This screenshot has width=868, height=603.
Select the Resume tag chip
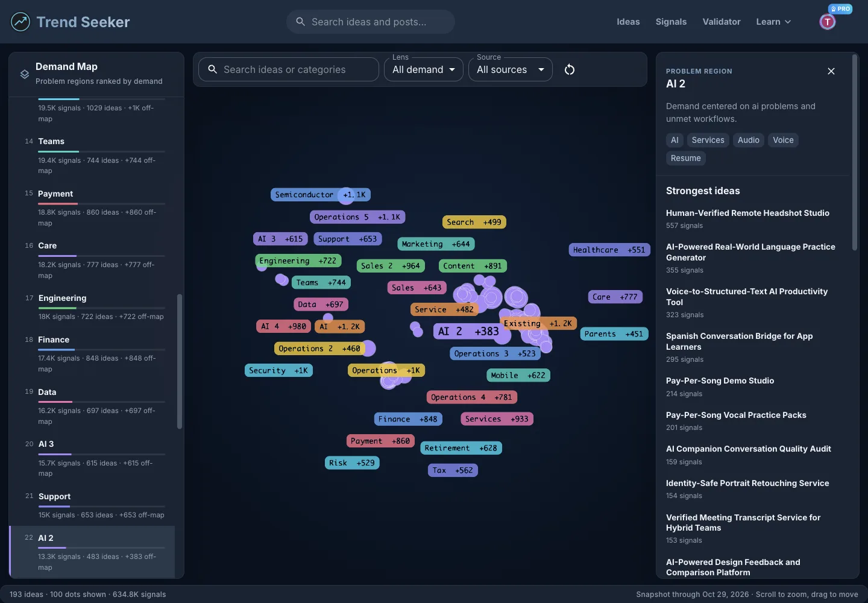(x=686, y=158)
